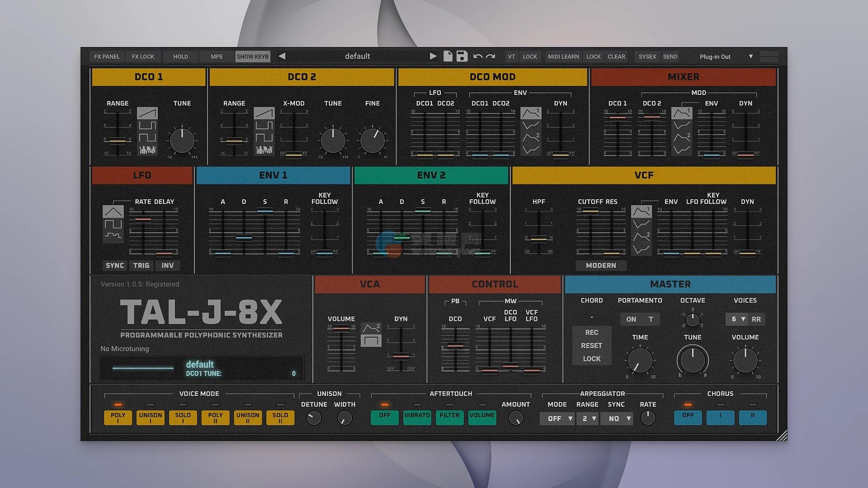Select the UNISON I voice mode button

(x=151, y=418)
